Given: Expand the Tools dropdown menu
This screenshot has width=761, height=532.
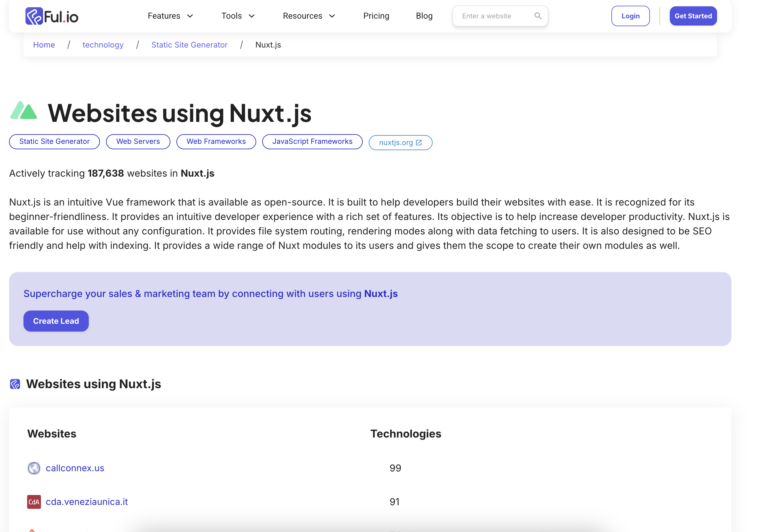Looking at the screenshot, I should point(238,16).
